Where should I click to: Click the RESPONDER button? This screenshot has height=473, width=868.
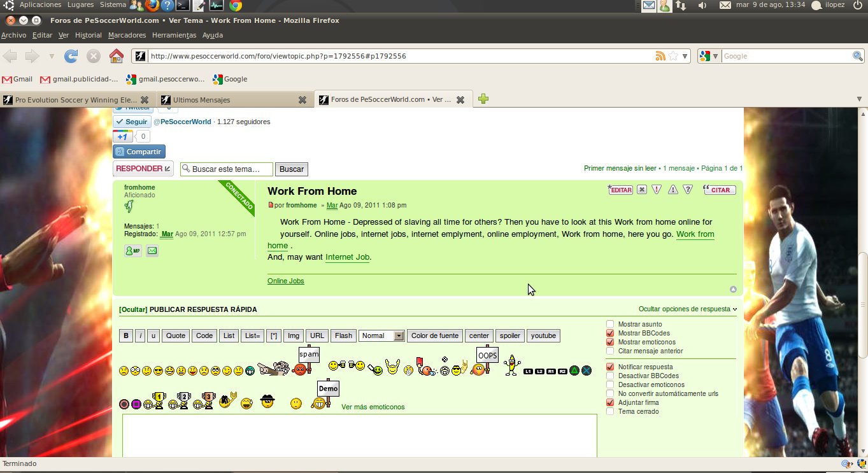click(x=143, y=169)
